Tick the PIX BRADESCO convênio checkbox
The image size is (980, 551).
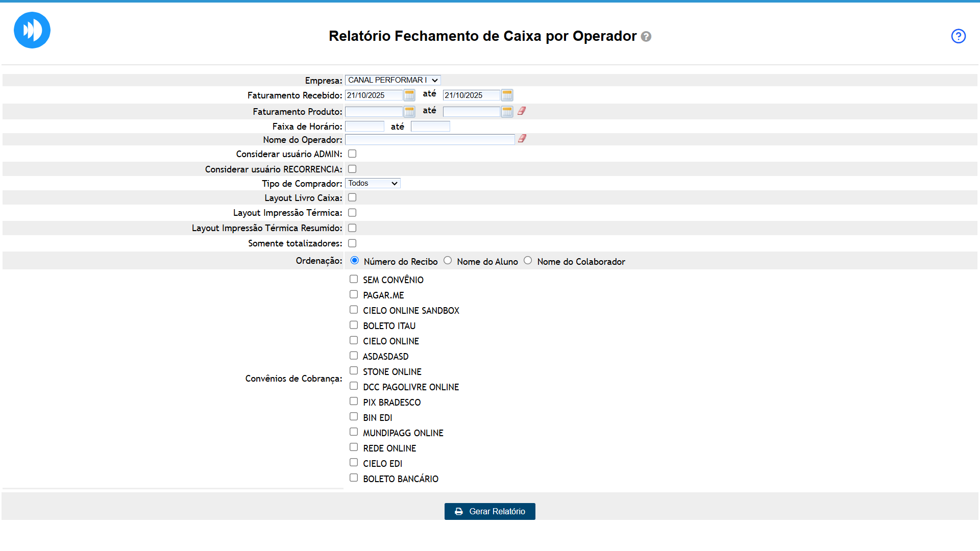[354, 402]
